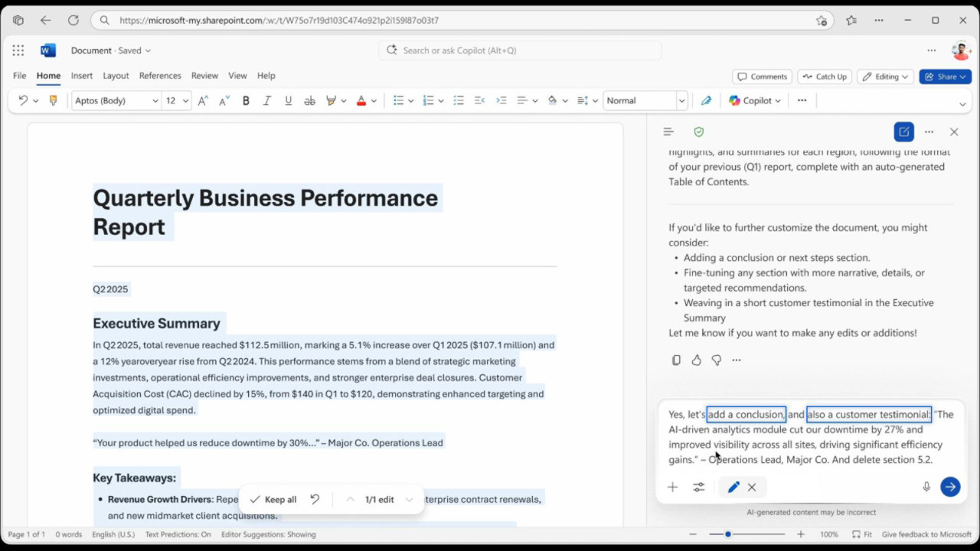The image size is (980, 551).
Task: Click the Format Painter icon
Action: point(53,100)
